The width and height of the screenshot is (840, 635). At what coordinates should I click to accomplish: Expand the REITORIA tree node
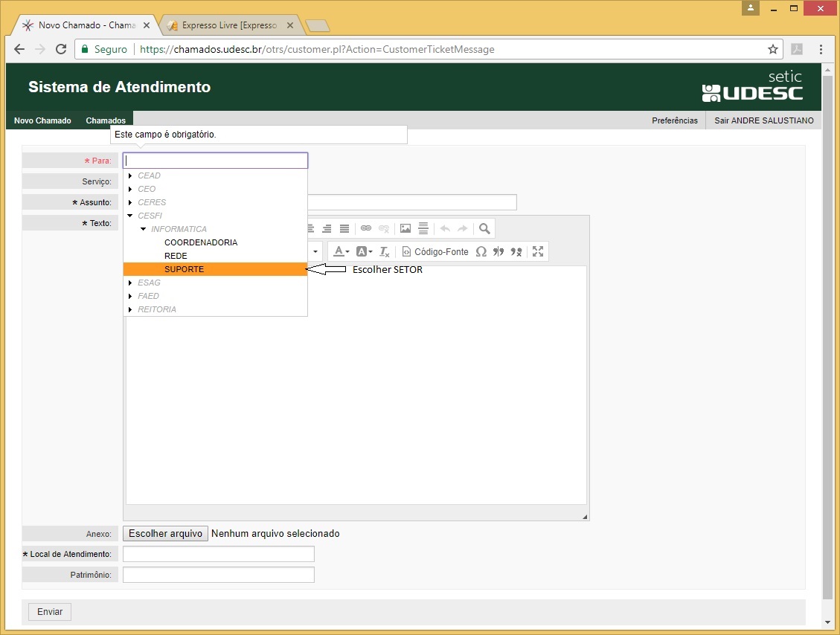coord(130,310)
